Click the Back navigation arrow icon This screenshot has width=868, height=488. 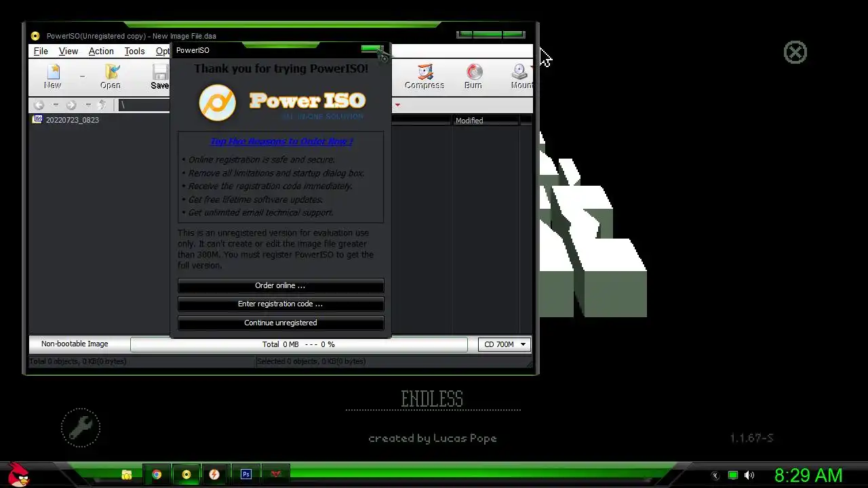[x=39, y=105]
